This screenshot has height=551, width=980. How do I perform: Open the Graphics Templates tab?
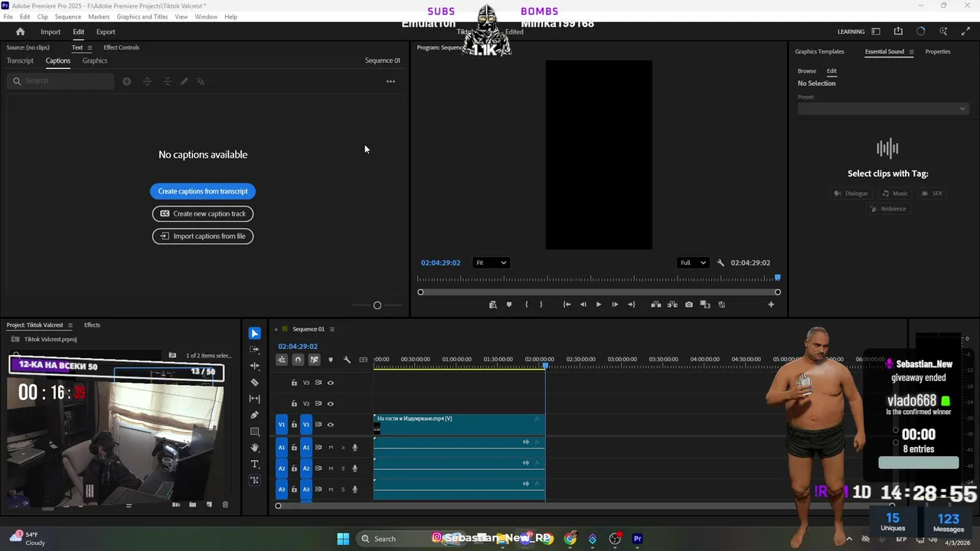pos(819,52)
